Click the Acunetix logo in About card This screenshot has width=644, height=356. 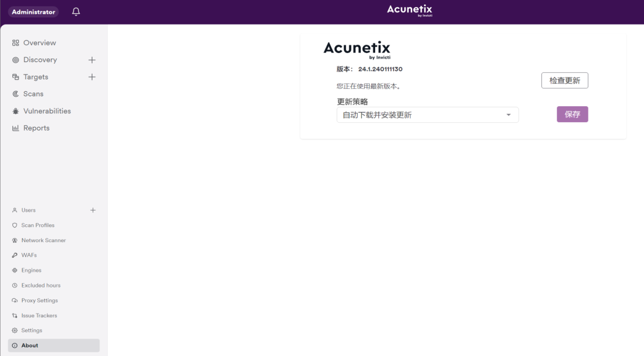point(357,50)
